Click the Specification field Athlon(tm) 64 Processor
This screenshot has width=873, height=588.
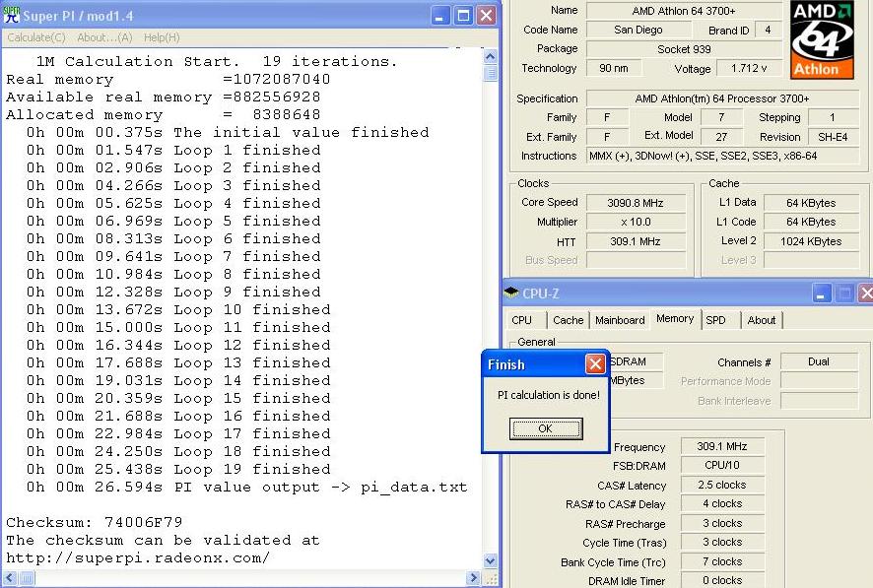pyautogui.click(x=722, y=98)
